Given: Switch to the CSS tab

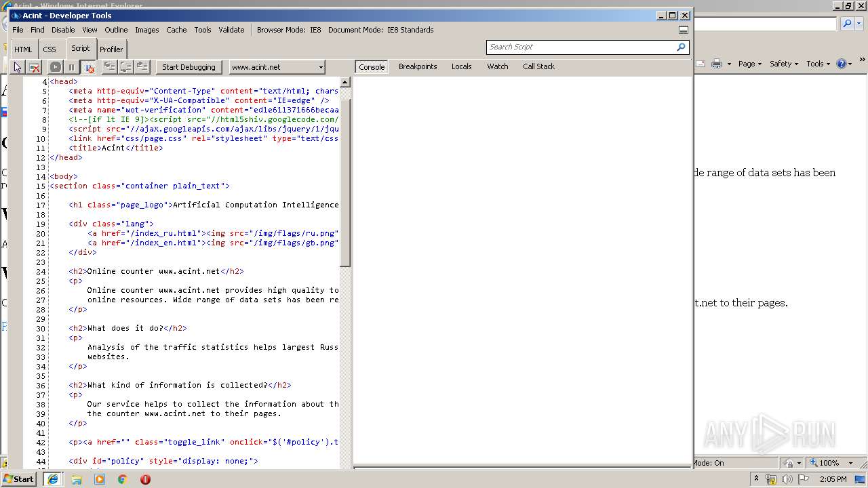Looking at the screenshot, I should tap(50, 49).
